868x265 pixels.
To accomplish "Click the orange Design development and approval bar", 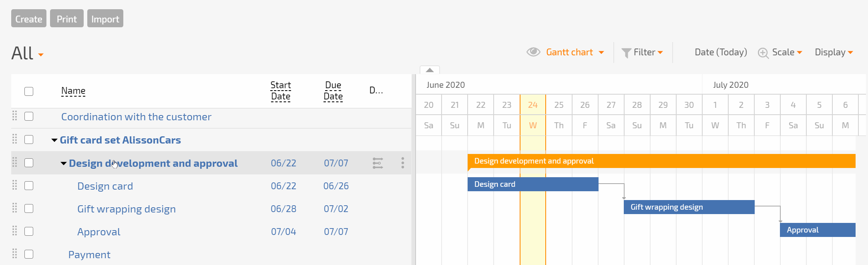I will pos(661,161).
